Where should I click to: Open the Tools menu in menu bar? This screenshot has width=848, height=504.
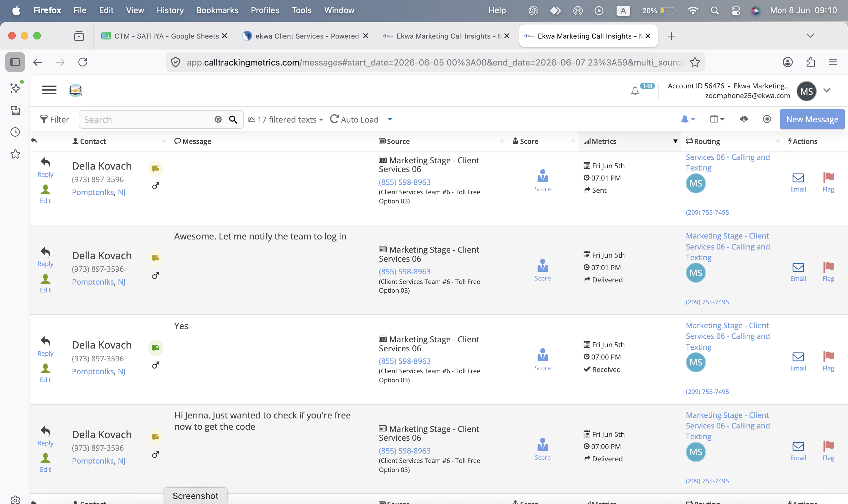point(301,11)
